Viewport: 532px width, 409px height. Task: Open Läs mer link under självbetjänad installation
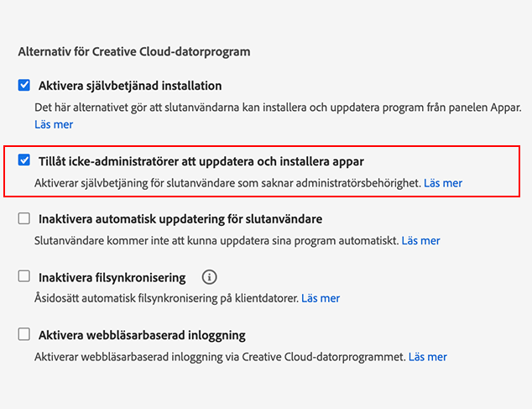click(54, 124)
